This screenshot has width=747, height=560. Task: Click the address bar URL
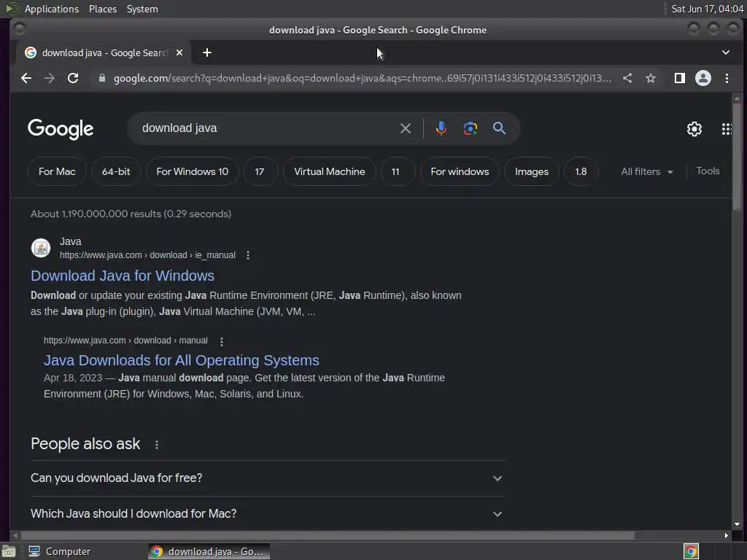pyautogui.click(x=362, y=78)
